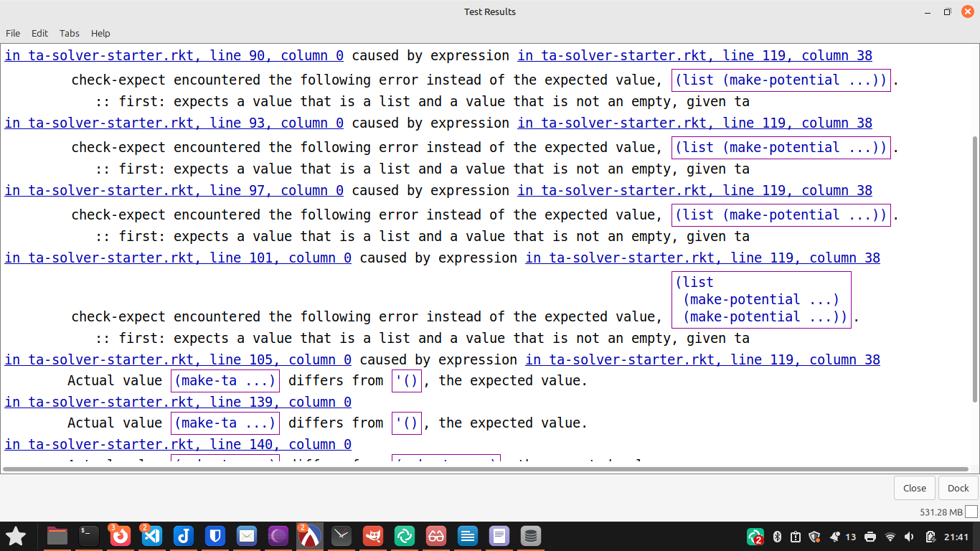
Task: Click the box next to 531.28 MB
Action: 971,512
